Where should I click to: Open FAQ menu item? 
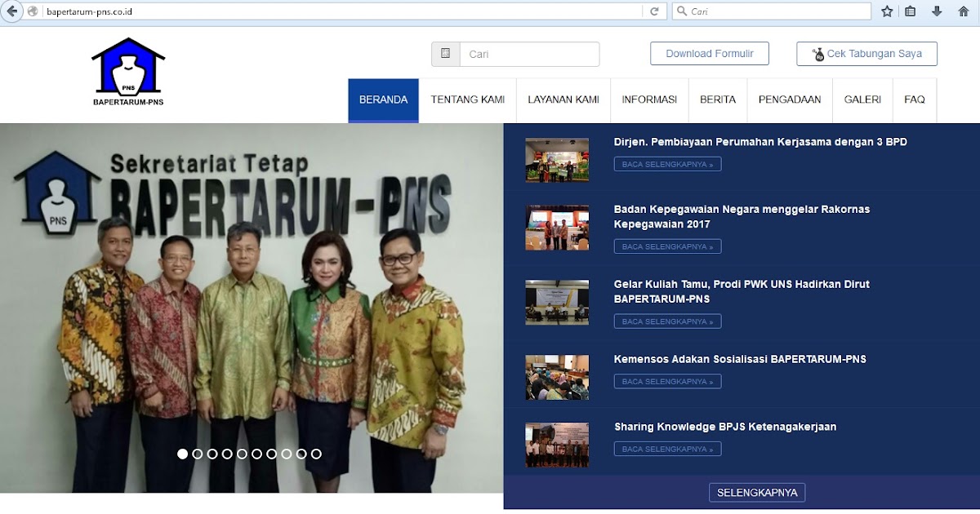[915, 100]
